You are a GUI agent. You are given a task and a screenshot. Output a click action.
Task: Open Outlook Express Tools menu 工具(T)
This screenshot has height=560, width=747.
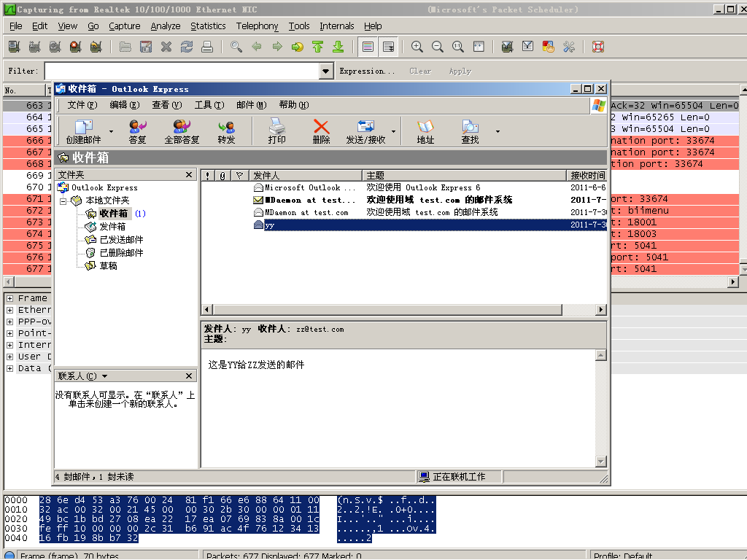coord(209,105)
